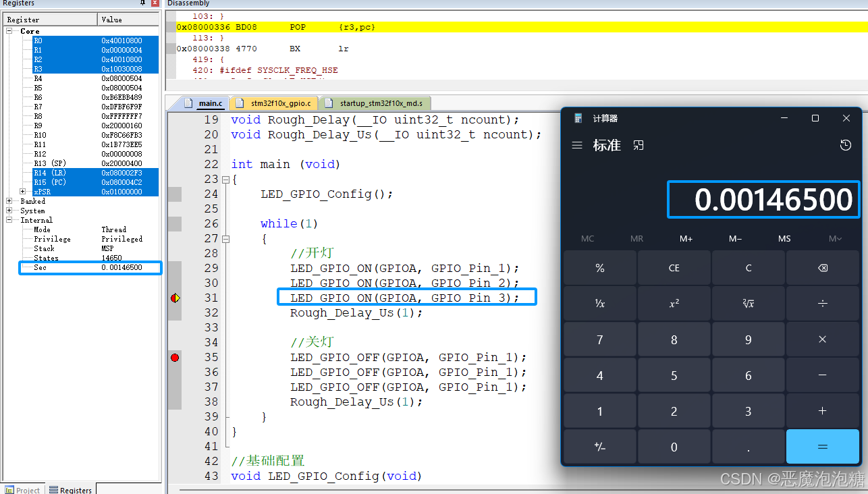Click line 43 void LED_GPIO_Config(void)

pos(326,476)
